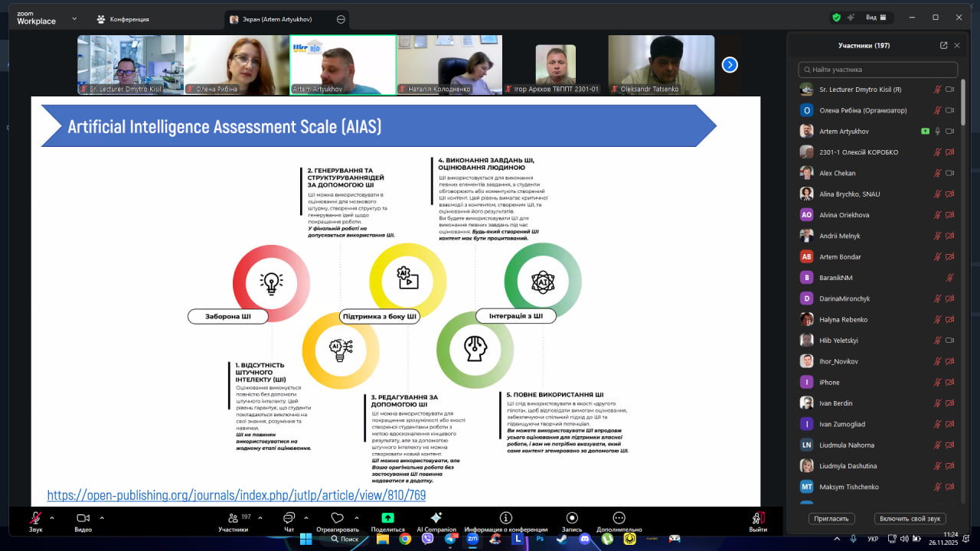Open the open-publishing.org article link
Screen dimensions: 980x551
(237, 495)
